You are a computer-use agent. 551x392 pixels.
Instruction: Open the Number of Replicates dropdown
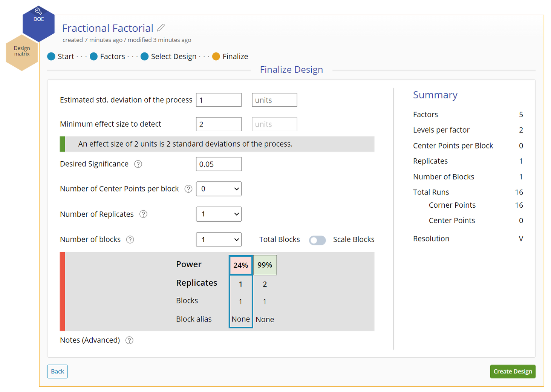219,214
